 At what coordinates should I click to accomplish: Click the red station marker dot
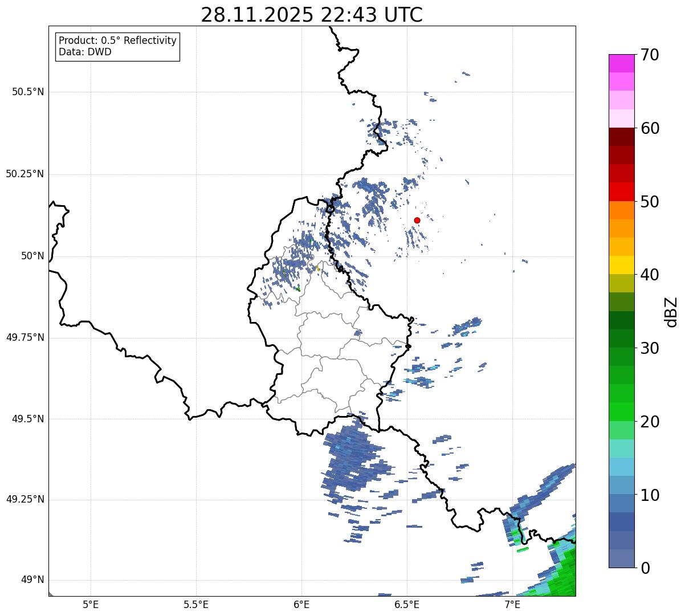coord(417,220)
